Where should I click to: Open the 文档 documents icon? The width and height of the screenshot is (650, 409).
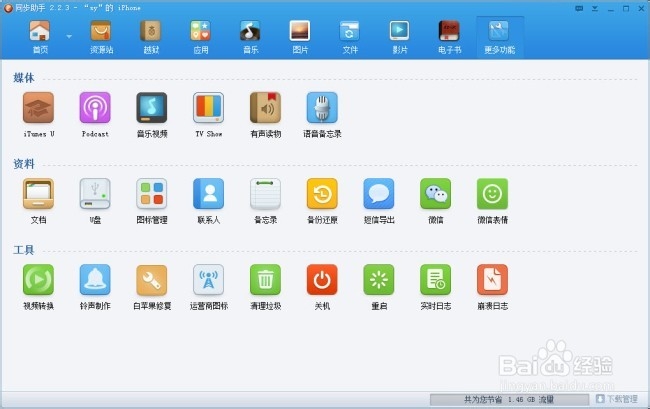[x=39, y=194]
